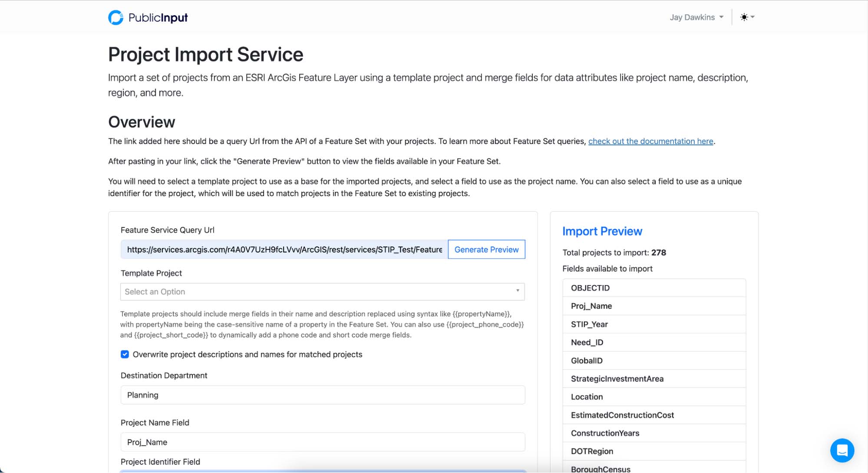Viewport: 868px width, 473px height.
Task: Click Need_ID field entry
Action: click(587, 343)
